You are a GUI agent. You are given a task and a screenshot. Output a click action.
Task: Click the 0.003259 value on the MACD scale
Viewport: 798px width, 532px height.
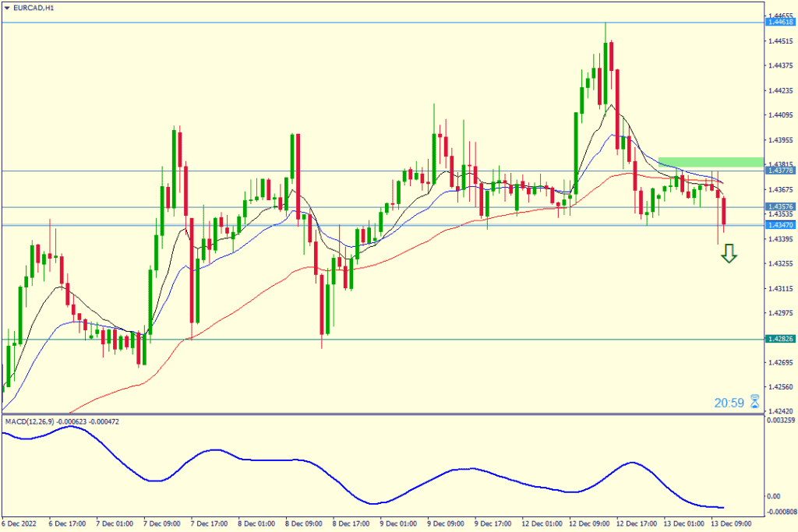(782, 421)
